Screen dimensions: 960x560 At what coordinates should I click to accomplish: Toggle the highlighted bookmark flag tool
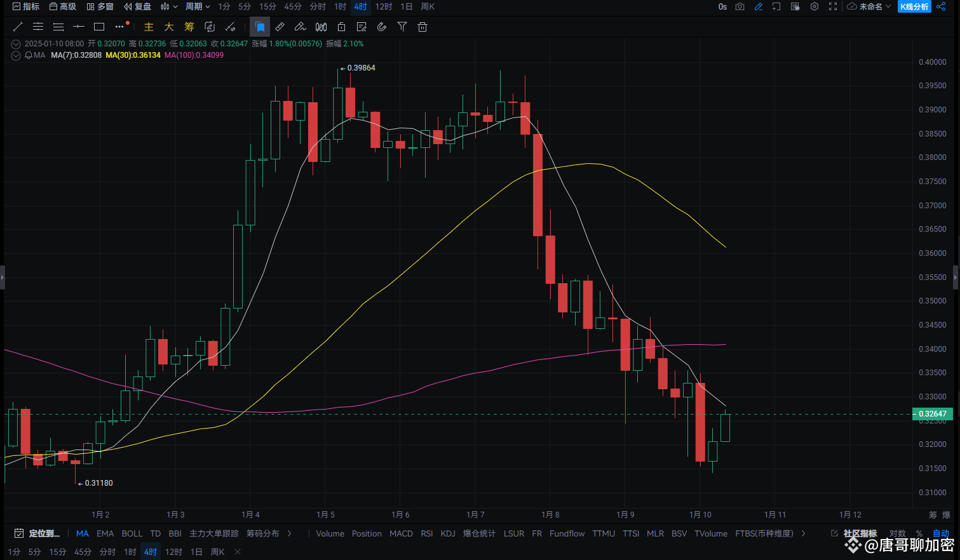coord(260,27)
